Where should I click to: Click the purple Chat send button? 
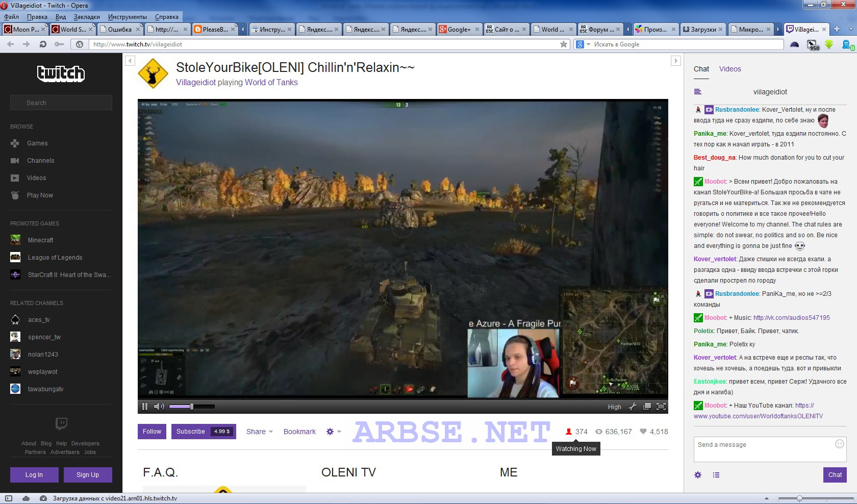[x=835, y=475]
